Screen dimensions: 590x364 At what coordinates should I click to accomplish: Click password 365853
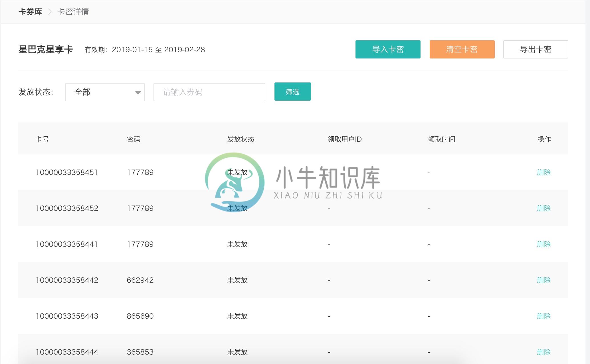[140, 352]
